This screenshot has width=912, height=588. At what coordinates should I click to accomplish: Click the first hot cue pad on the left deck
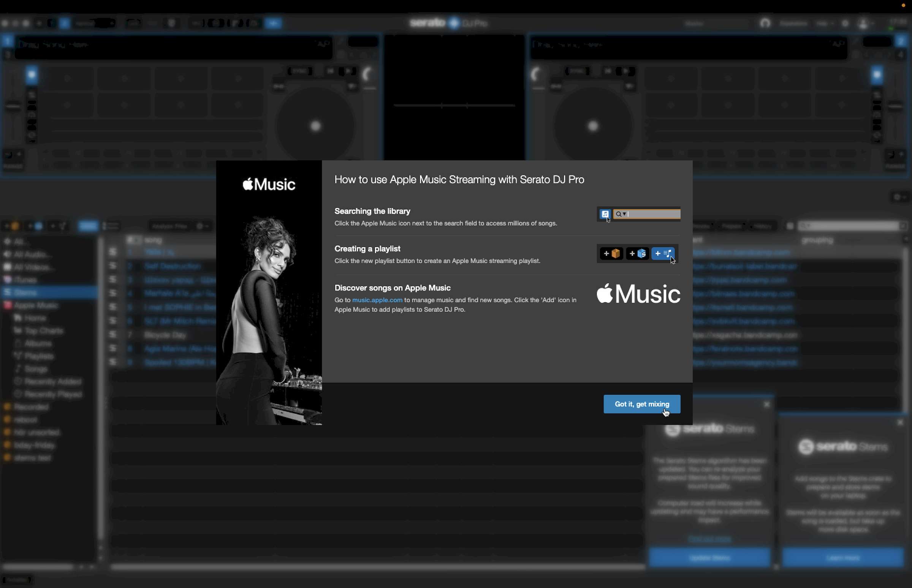pyautogui.click(x=68, y=79)
